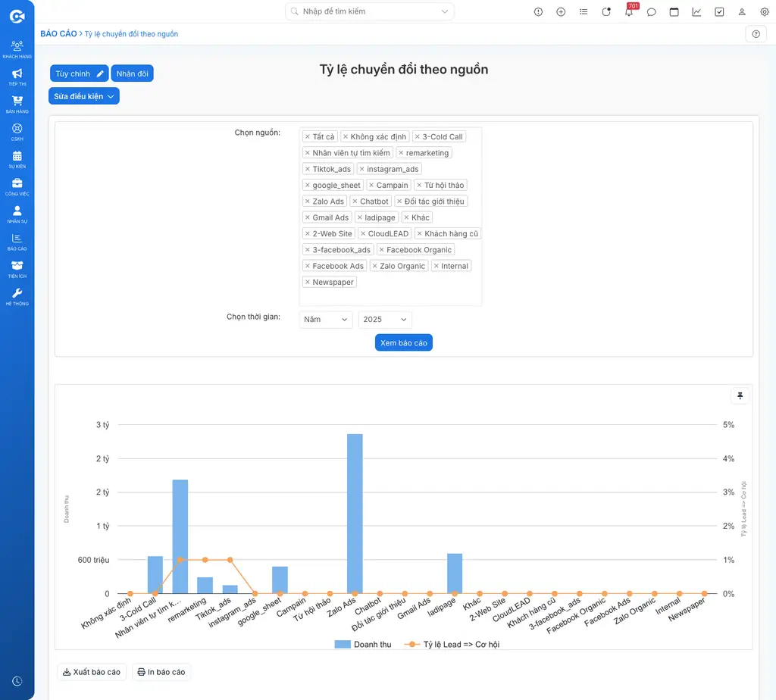Click Xem báo cáo to view report
Screen dimensions: 776x700
tap(403, 343)
